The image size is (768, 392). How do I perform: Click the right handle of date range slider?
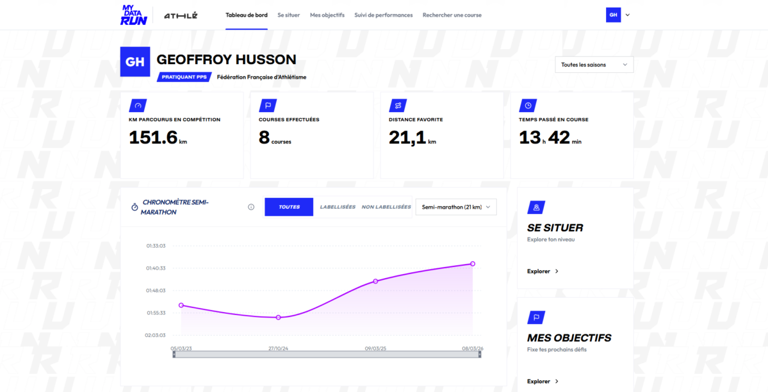click(x=480, y=354)
